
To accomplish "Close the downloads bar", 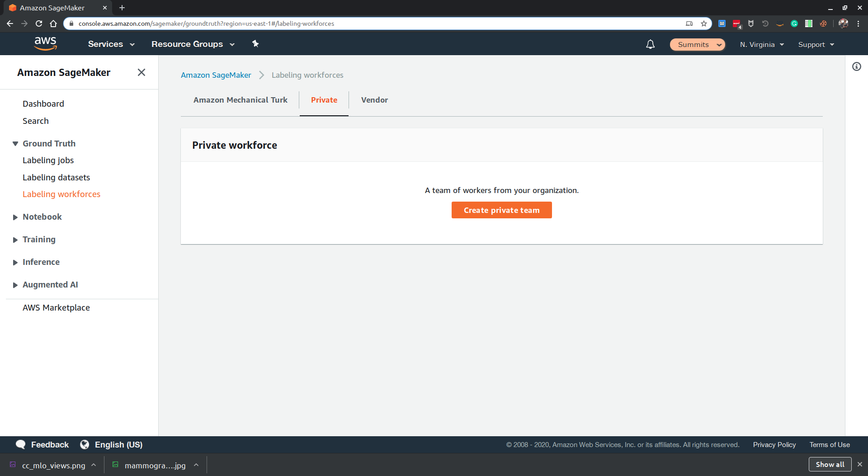I will coord(860,464).
